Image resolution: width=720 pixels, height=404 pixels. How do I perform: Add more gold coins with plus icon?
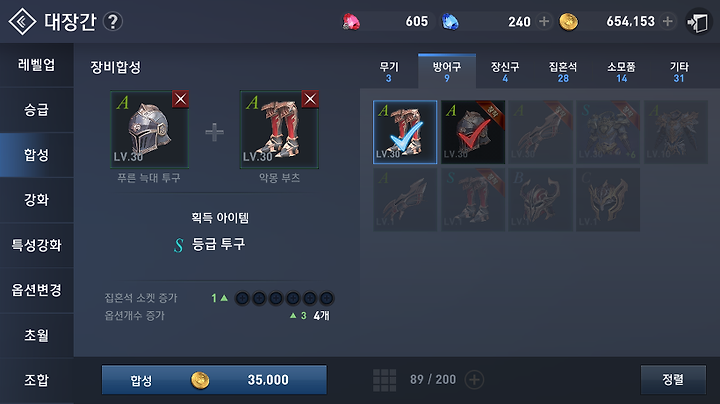click(x=668, y=21)
